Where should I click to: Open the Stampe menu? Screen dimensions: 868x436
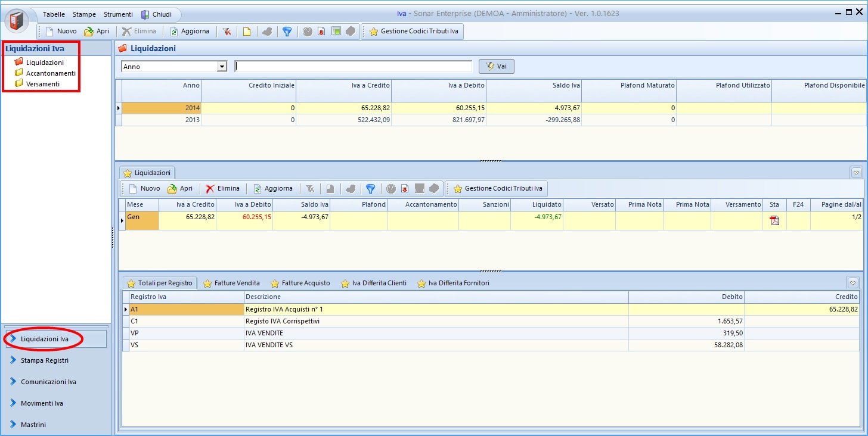point(84,14)
